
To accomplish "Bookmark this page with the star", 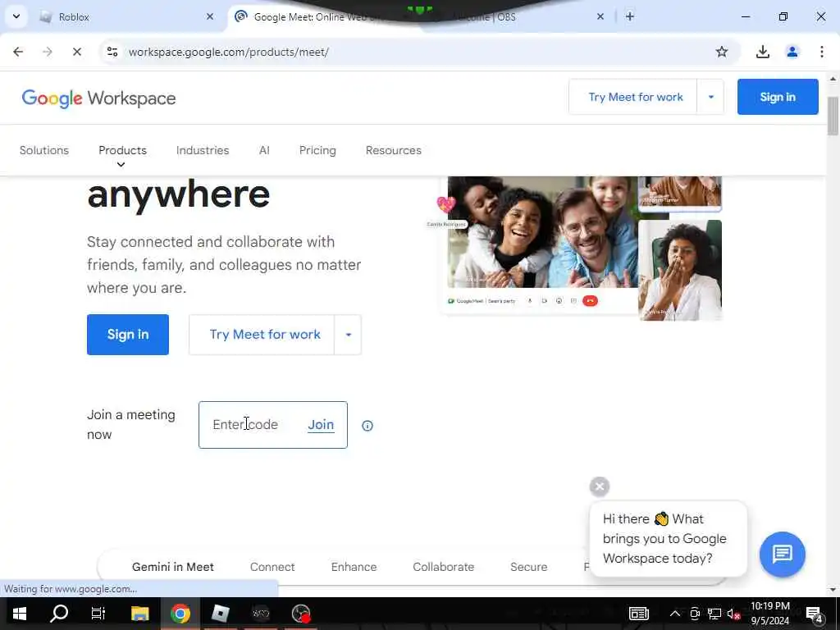I will tap(722, 52).
